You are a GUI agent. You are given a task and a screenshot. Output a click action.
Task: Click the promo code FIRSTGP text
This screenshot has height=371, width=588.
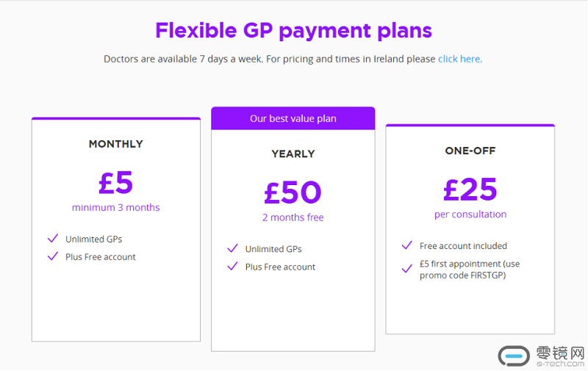coord(462,275)
